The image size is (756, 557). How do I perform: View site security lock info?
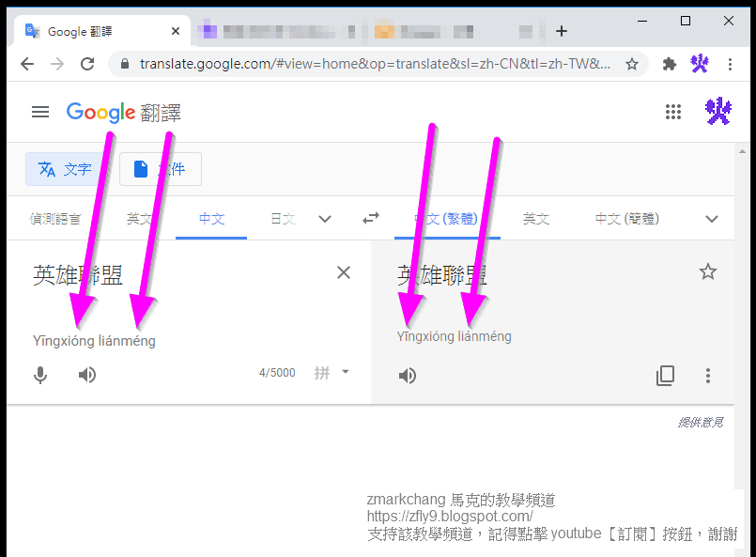point(124,64)
